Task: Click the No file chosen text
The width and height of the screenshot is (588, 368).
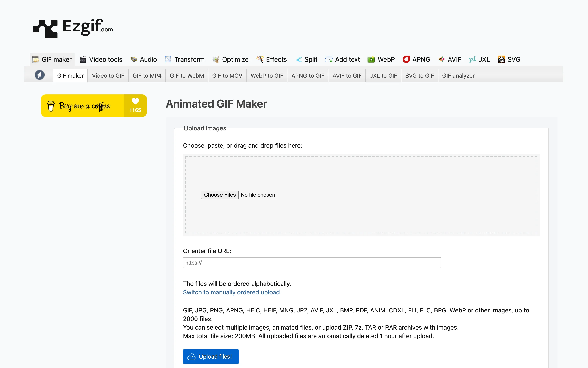Action: 258,195
